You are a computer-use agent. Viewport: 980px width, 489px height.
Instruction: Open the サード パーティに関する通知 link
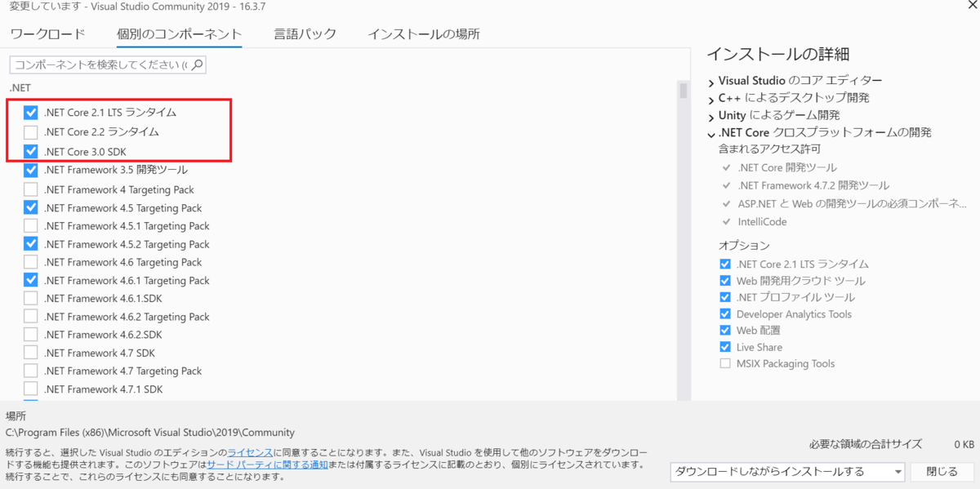click(267, 464)
